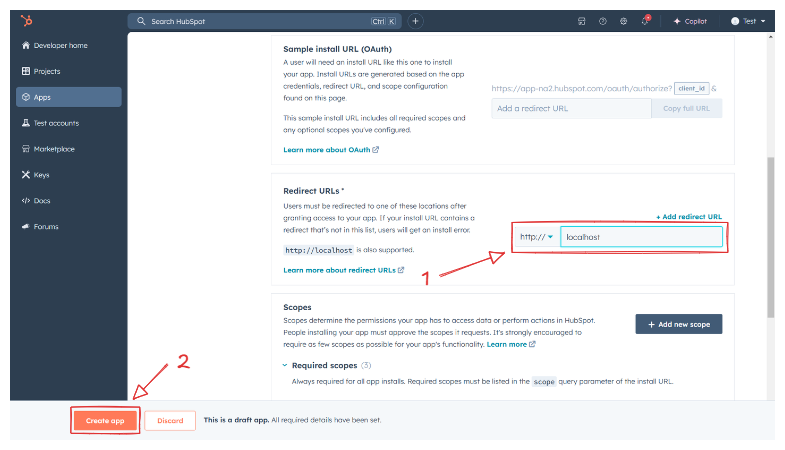Click the page vertical scrollbar
Viewport: 785px width, 450px height.
click(x=770, y=237)
